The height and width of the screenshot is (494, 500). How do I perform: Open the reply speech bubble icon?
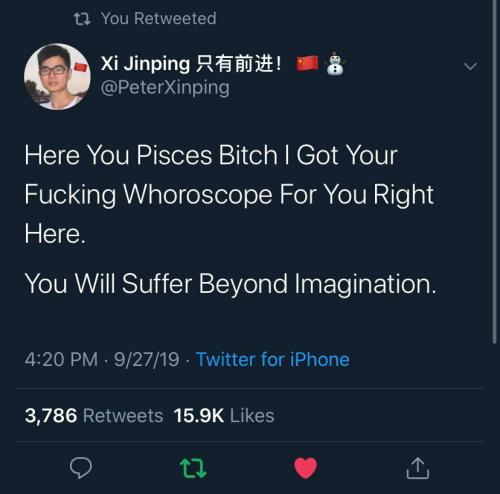[81, 468]
